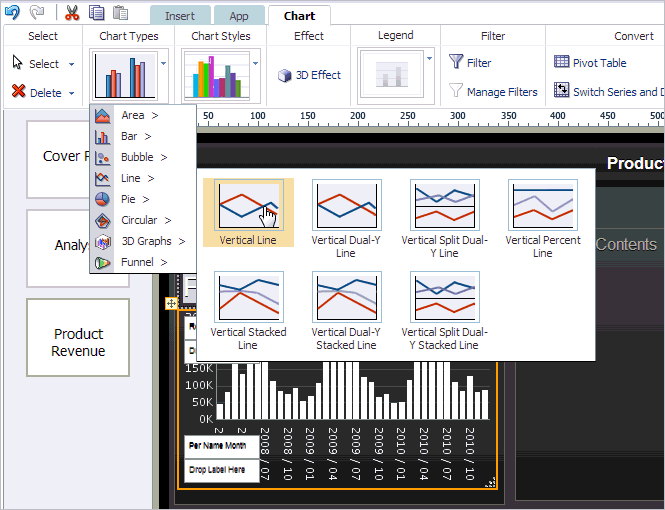Switch to the Insert tab
Viewport: 665px width, 510px height.
point(180,16)
